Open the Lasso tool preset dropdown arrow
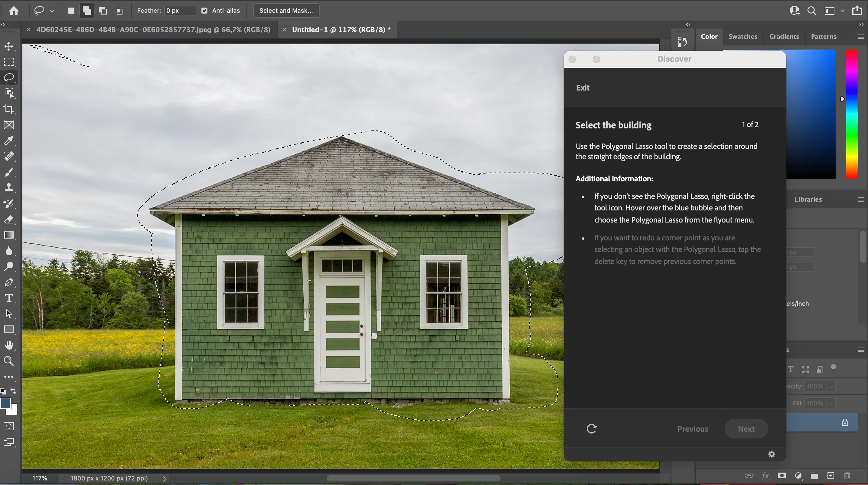 (51, 11)
